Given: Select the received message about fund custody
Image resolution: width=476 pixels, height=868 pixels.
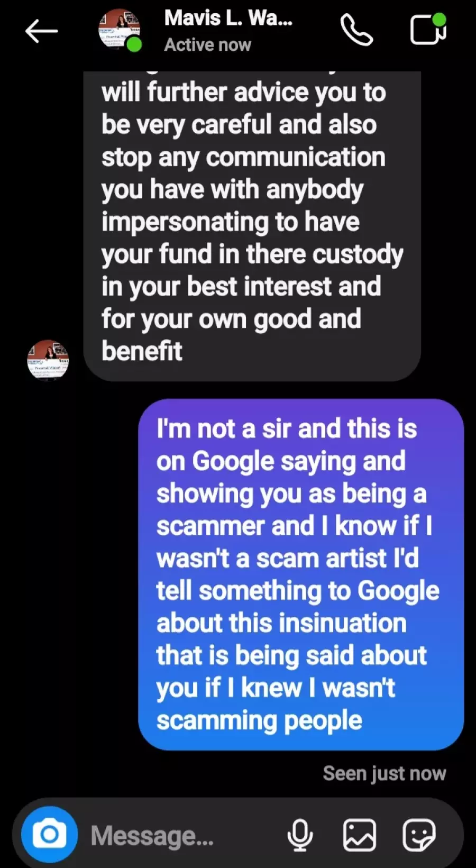Looking at the screenshot, I should coord(252,226).
